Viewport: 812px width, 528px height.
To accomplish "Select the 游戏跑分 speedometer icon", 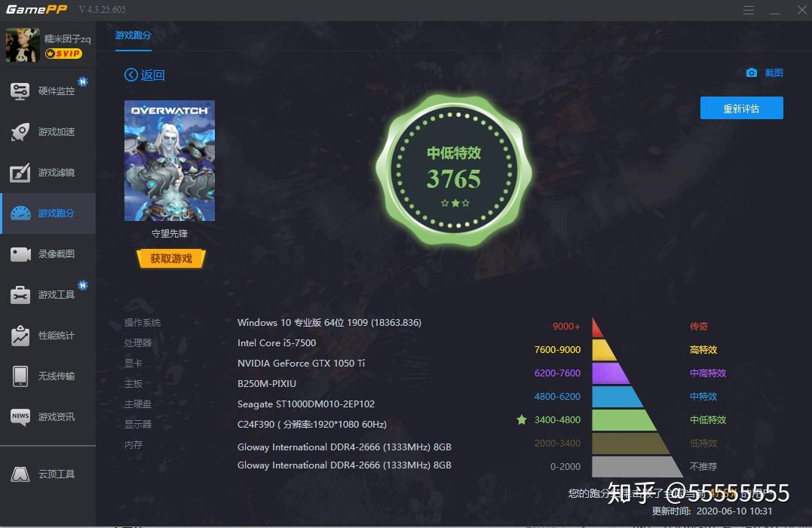I will pos(20,213).
